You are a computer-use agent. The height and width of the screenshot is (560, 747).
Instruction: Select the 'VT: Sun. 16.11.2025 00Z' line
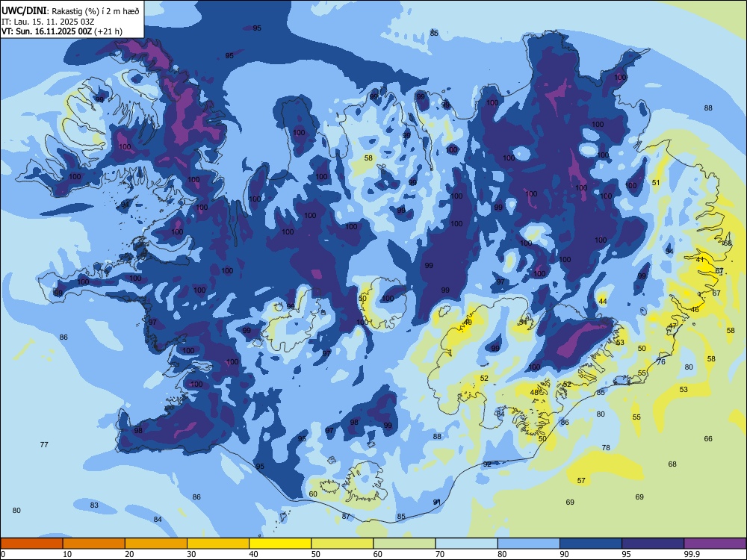pos(46,31)
